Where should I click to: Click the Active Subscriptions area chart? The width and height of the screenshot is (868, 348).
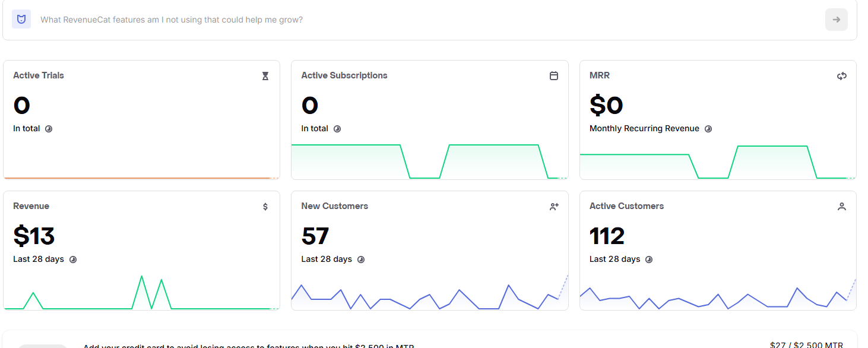point(430,161)
